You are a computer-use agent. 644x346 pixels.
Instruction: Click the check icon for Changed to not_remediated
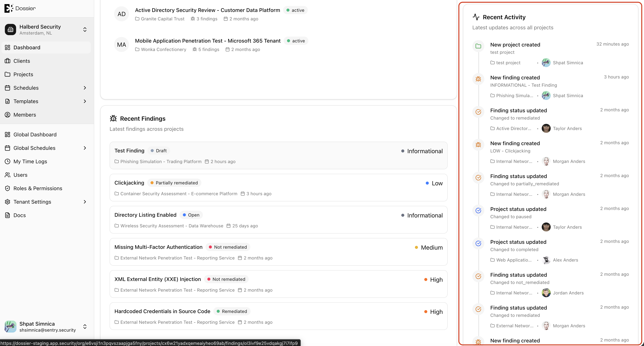pos(478,276)
